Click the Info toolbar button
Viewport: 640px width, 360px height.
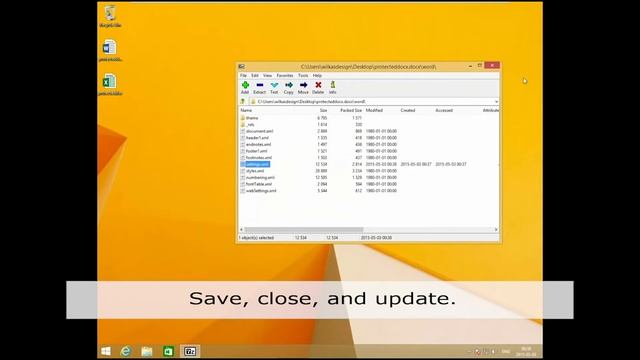[x=333, y=87]
